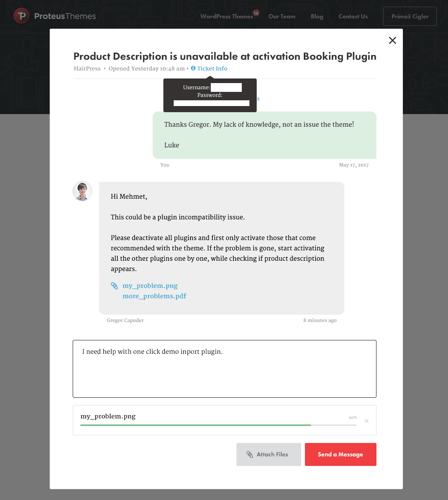Navigate to Contact Us
This screenshot has height=500, width=448.
tap(353, 16)
